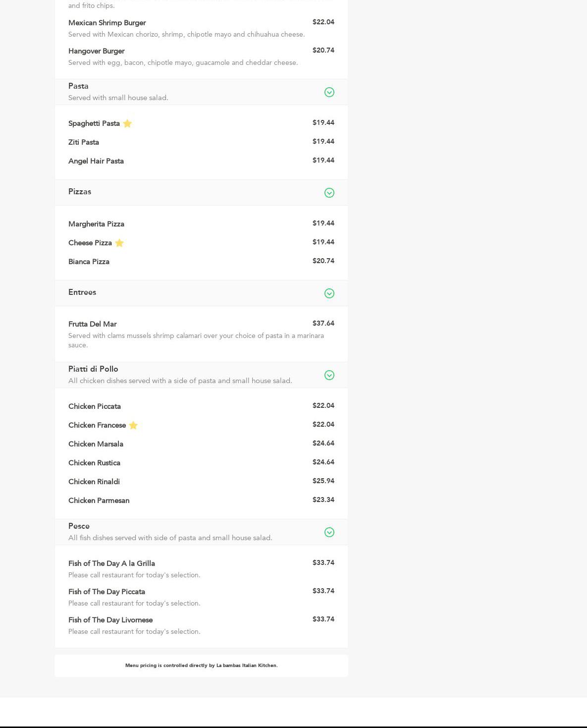Image resolution: width=587 pixels, height=728 pixels.
Task: Select Hangover Burger menu item
Action: [97, 51]
